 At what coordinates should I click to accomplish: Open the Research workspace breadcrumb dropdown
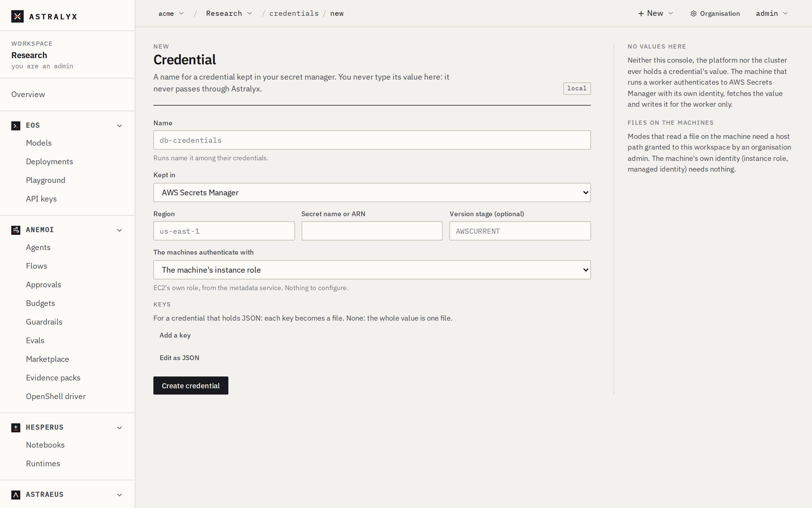coord(229,14)
